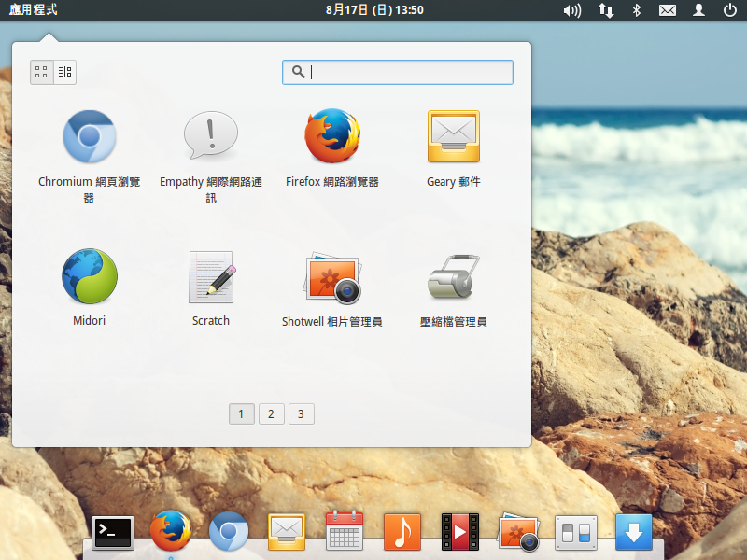Go to page 3 of applications
Viewport: 747px width, 560px height.
pos(301,413)
